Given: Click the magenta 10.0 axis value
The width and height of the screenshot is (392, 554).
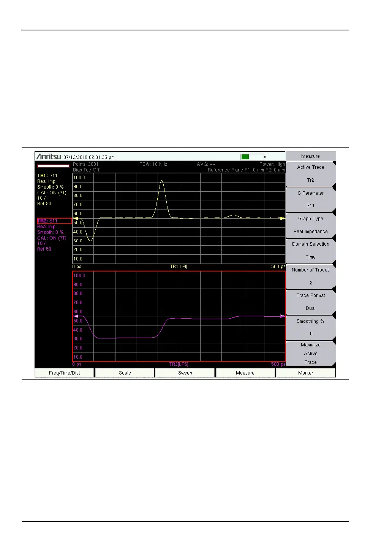Looking at the screenshot, I should coord(78,357).
